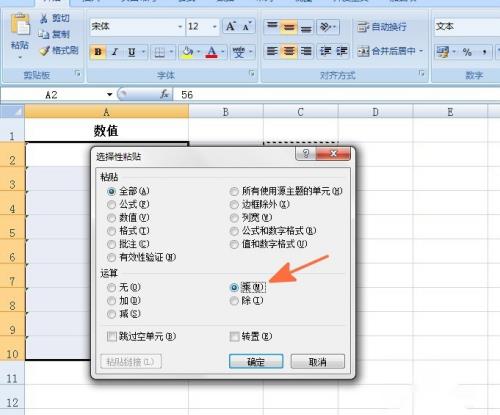Screen dimensions: 500x415
Task: Click the Bold formatting icon
Action: click(x=98, y=52)
